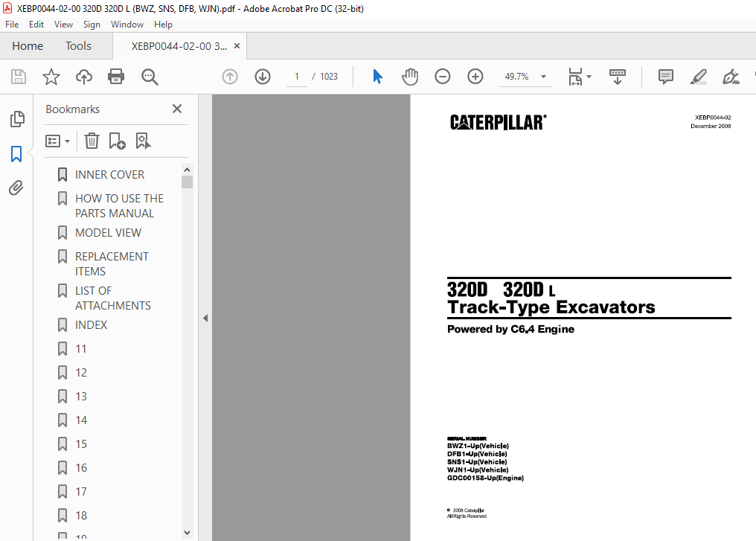Screen dimensions: 756x541
Task: Upload file to cloud storage
Action: [84, 77]
